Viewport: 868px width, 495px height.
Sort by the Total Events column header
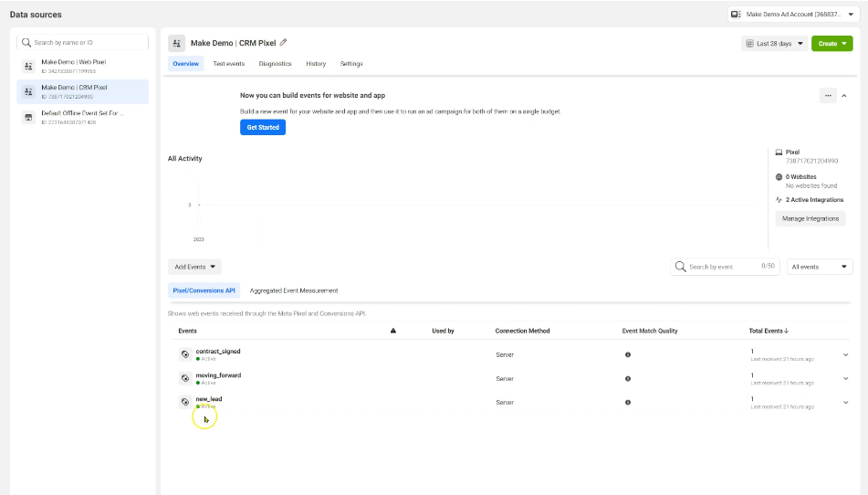pyautogui.click(x=769, y=332)
